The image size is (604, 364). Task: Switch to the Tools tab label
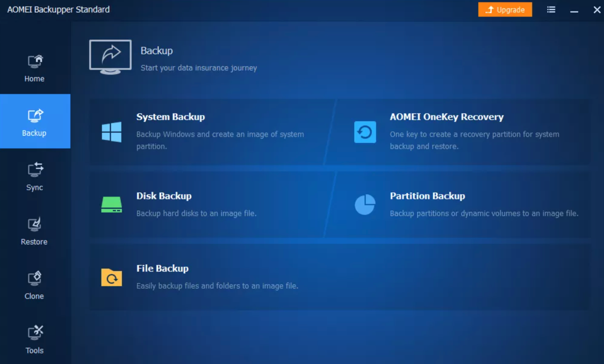tap(34, 351)
